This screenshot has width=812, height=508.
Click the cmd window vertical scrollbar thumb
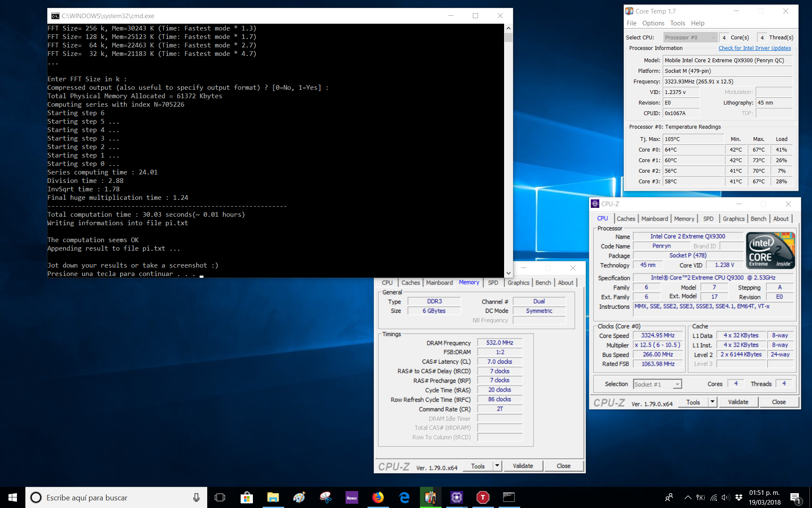pyautogui.click(x=508, y=37)
